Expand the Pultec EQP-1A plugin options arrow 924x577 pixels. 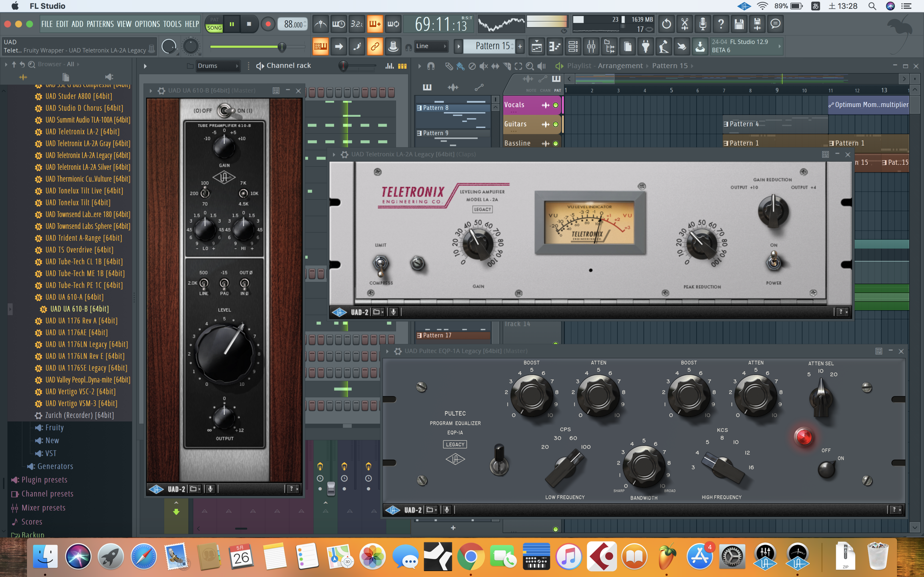tap(387, 351)
